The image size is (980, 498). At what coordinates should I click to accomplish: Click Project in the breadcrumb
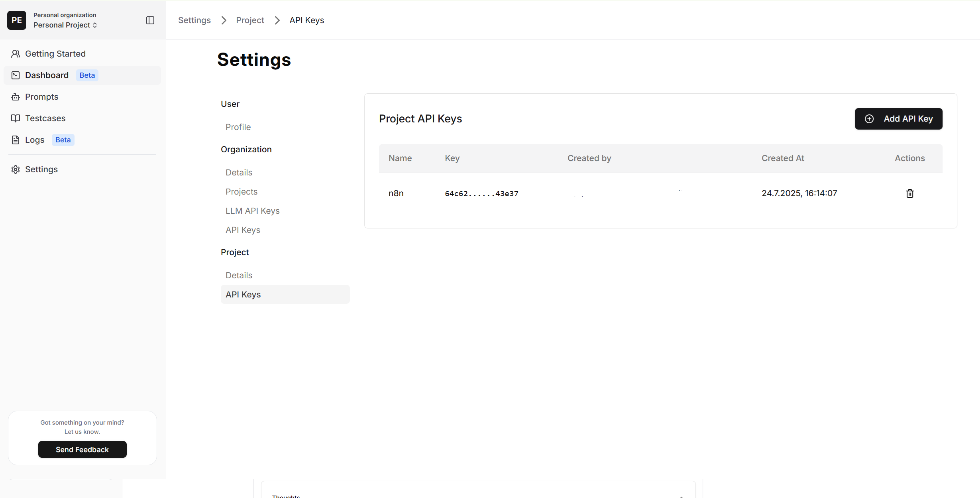(x=250, y=20)
